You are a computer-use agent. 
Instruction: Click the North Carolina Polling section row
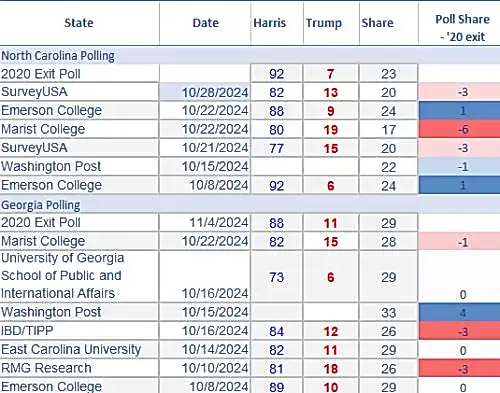[250, 56]
